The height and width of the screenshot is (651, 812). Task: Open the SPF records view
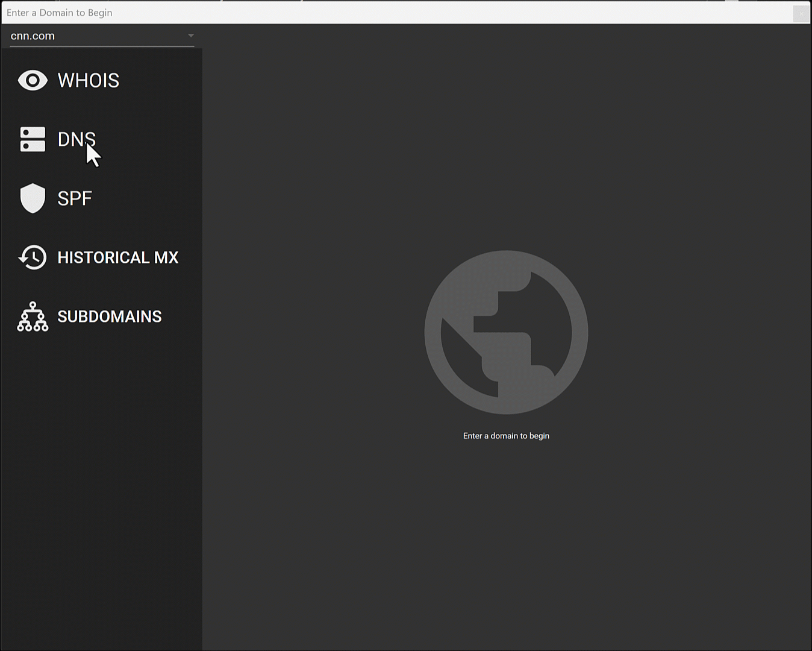coord(74,198)
